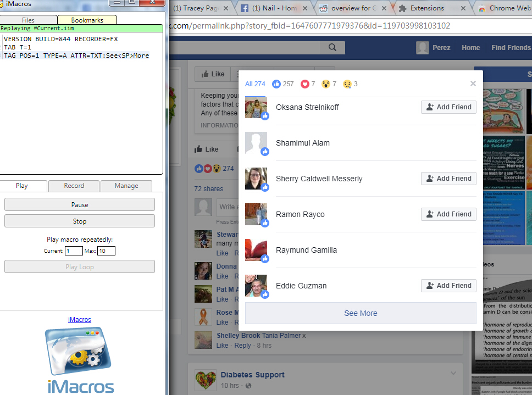
Task: Click the Max loop count field
Action: pos(106,251)
